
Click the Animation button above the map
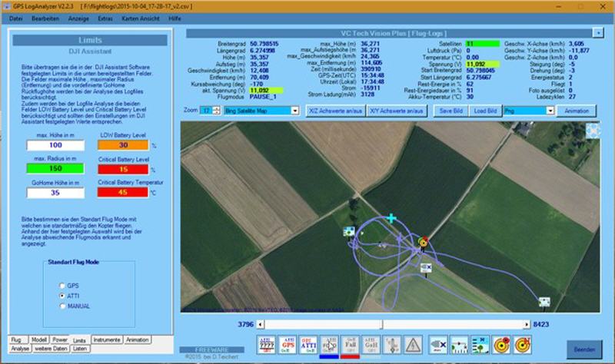[x=577, y=111]
